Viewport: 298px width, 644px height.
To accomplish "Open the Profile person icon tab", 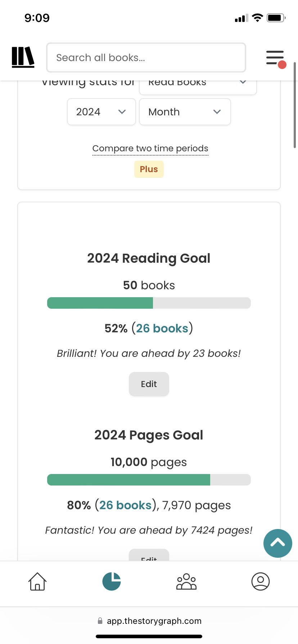I will point(261,581).
